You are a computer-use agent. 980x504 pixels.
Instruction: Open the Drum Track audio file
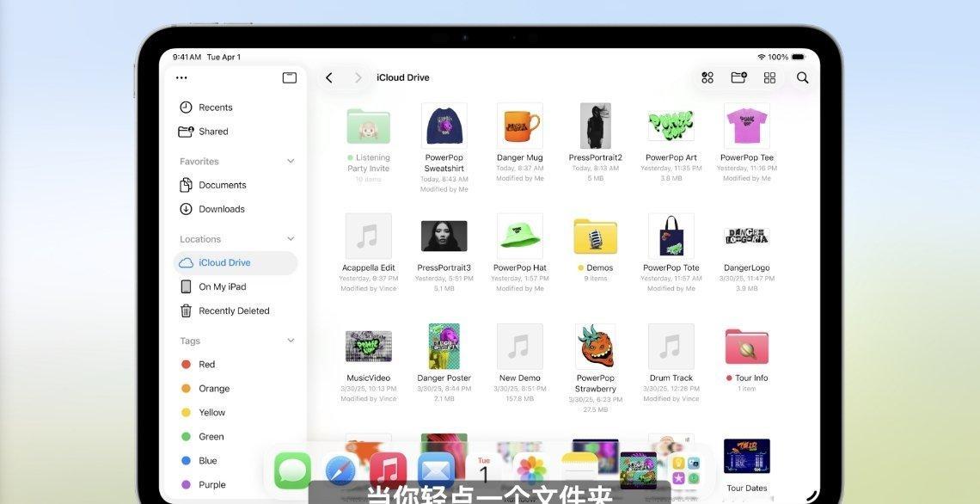671,347
